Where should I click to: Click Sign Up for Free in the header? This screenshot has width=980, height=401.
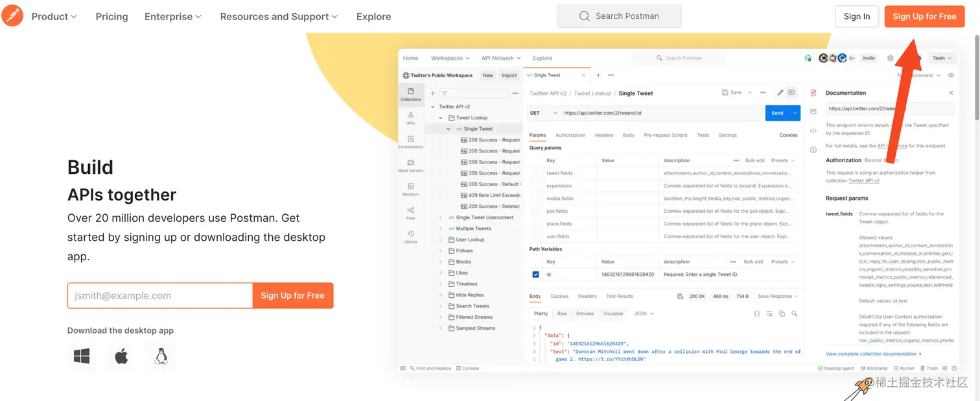coord(924,16)
